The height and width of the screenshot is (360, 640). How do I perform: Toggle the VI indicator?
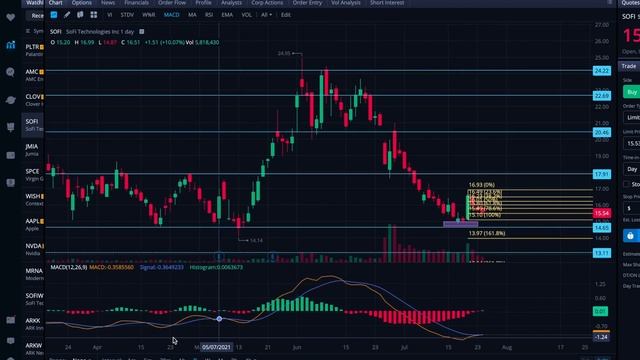click(x=109, y=15)
